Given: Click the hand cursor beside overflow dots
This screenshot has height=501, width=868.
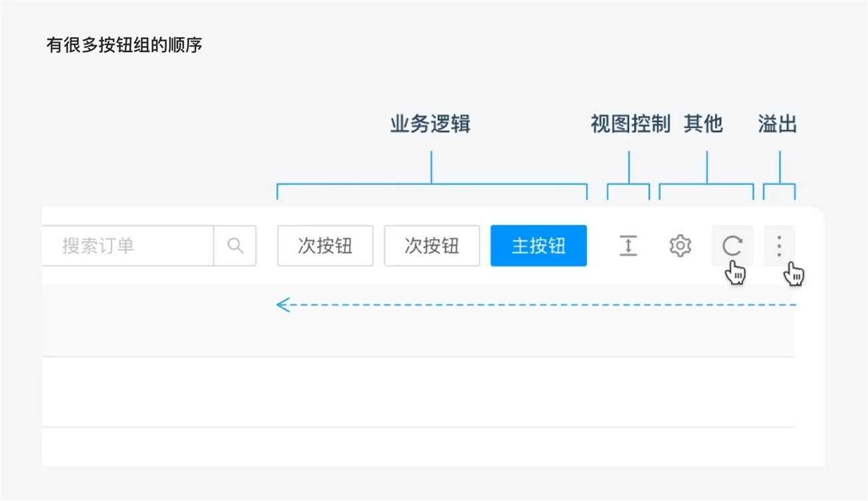Looking at the screenshot, I should tap(794, 274).
